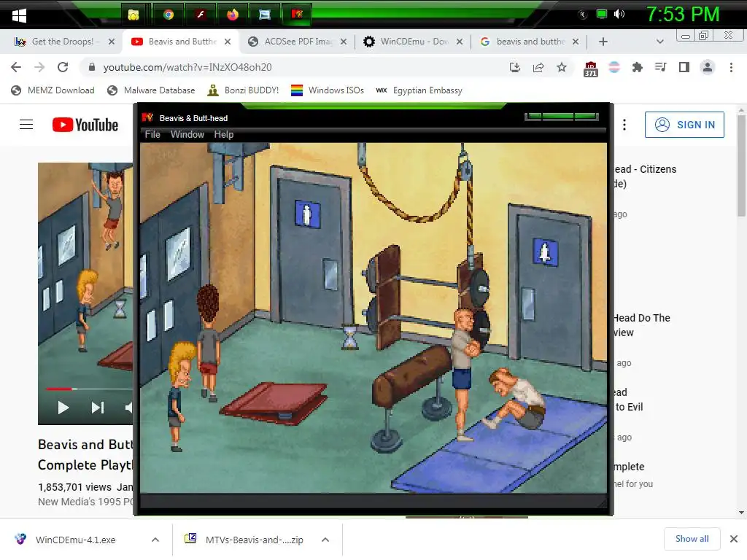Click the green network tray icon
Screen dimensions: 747x560
point(602,15)
